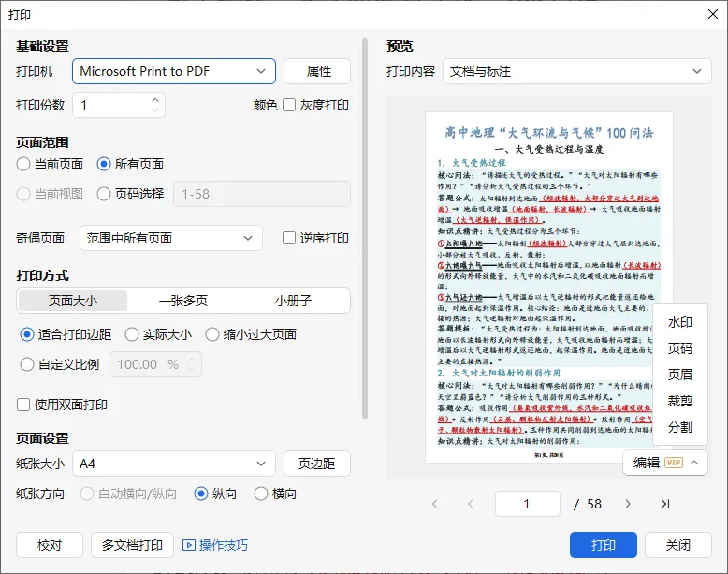The height and width of the screenshot is (574, 728).
Task: Switch to the 一张多页 tab
Action: coord(183,301)
